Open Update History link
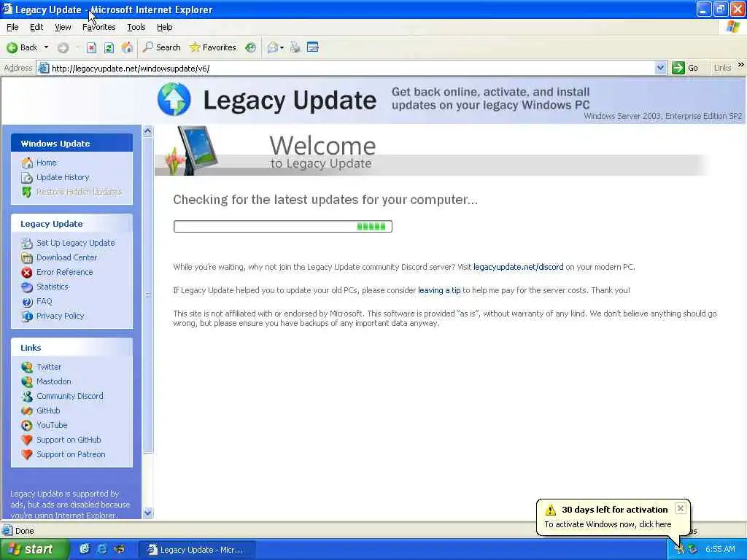Viewport: 747px width, 560px height. click(x=63, y=177)
